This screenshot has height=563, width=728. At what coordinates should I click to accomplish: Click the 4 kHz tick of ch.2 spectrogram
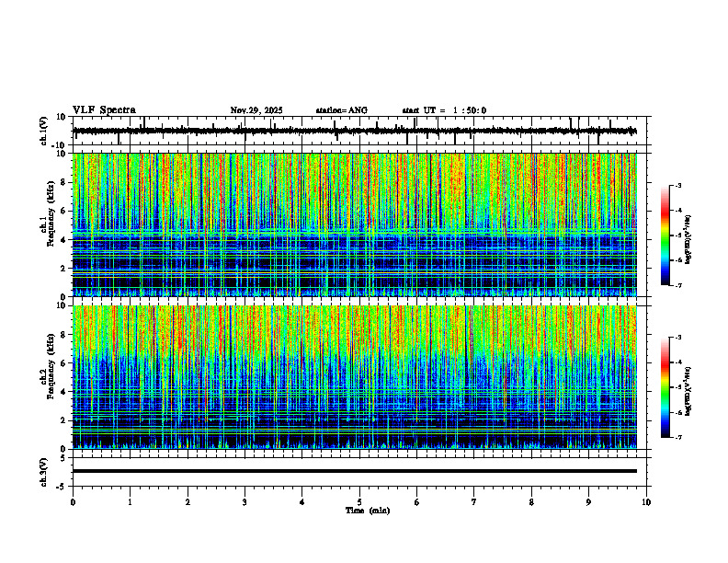tap(64, 392)
